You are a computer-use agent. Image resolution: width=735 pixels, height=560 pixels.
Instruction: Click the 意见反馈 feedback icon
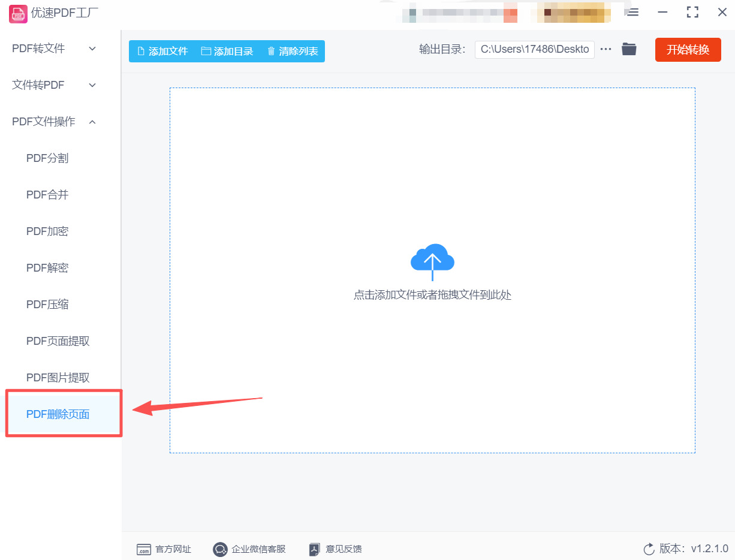pos(313,549)
